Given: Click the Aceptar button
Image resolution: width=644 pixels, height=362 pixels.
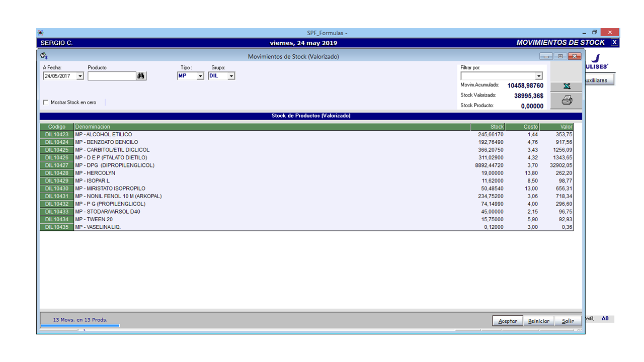Looking at the screenshot, I should 507,320.
